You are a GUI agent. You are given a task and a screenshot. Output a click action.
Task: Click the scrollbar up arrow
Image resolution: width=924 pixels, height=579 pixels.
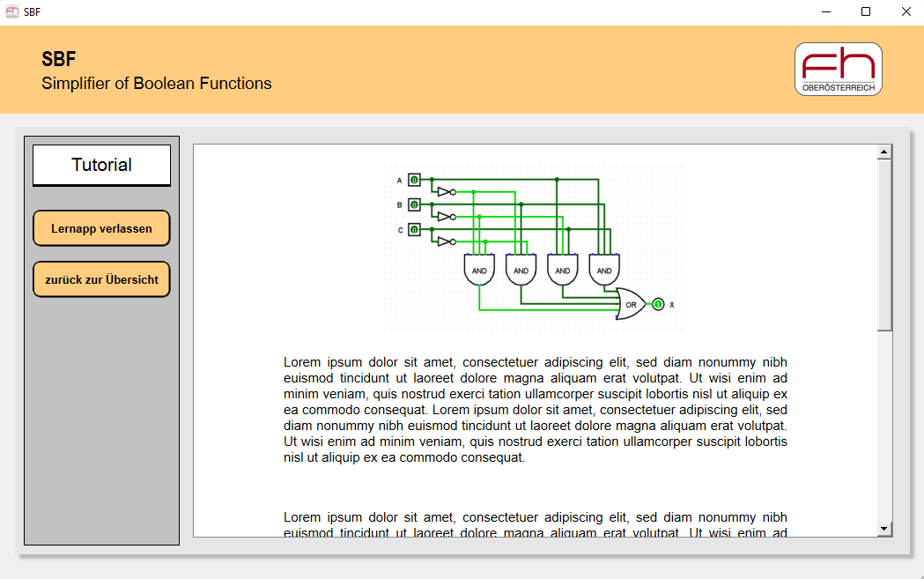[882, 150]
